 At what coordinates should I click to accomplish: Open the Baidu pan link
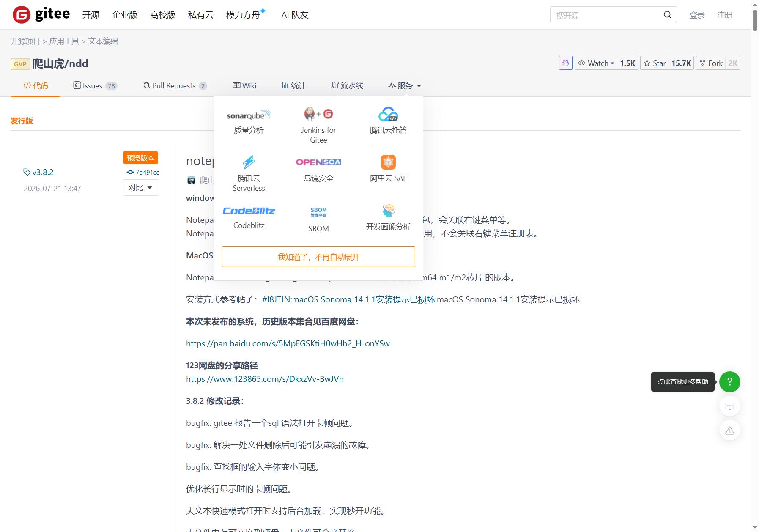click(288, 343)
